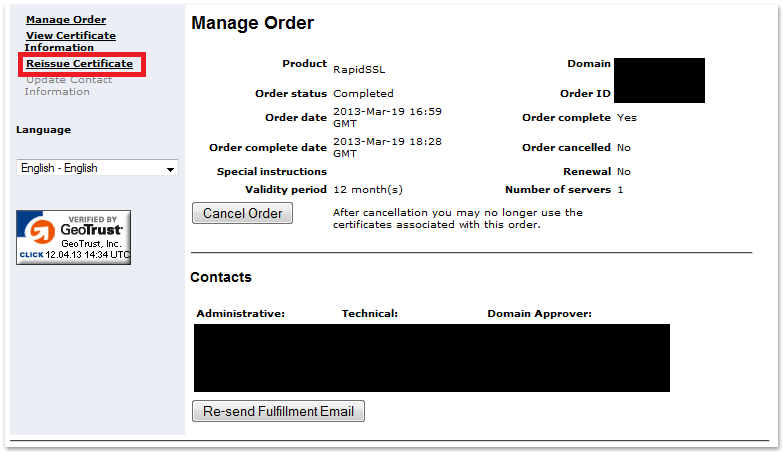Open Manage Order in the sidebar

click(x=66, y=20)
